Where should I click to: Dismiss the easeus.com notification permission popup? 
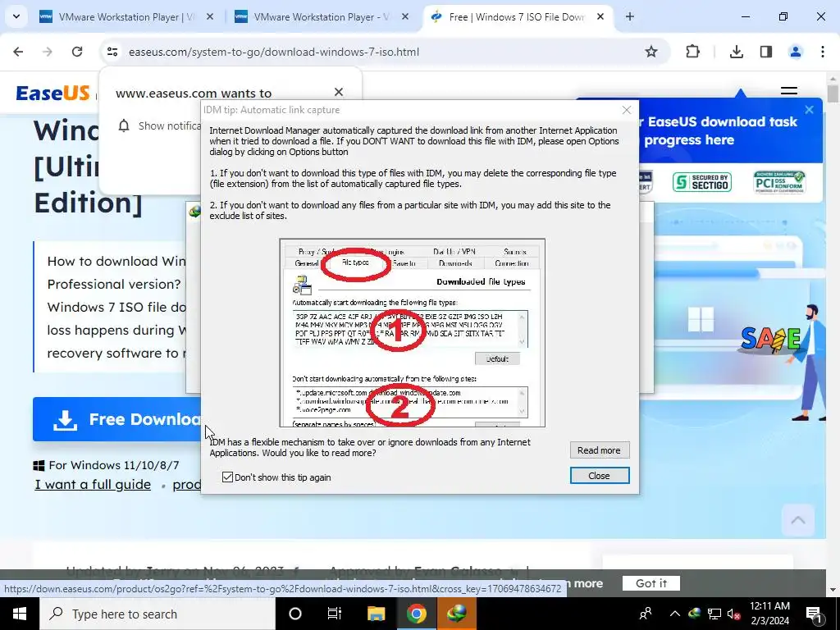[x=339, y=92]
